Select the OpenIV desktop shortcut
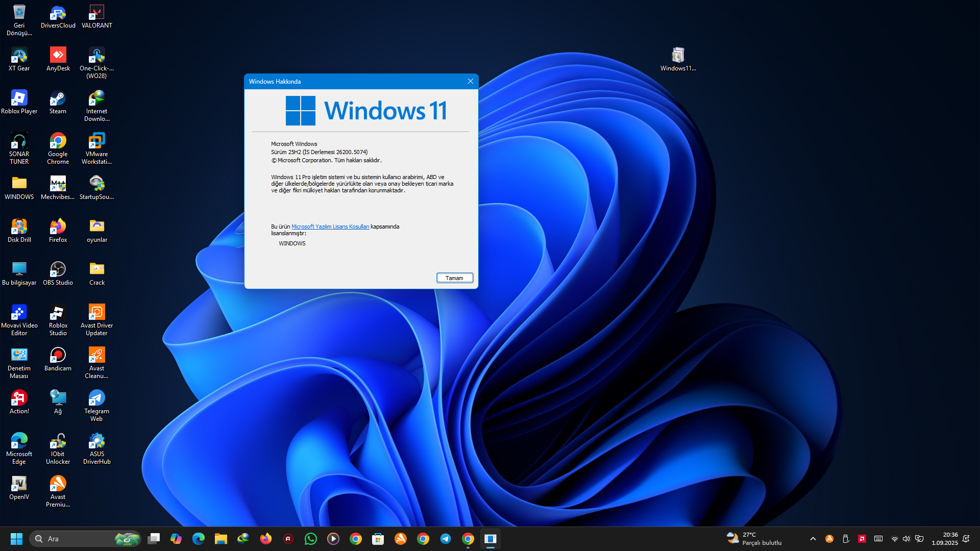Image resolution: width=980 pixels, height=551 pixels. pos(19,488)
